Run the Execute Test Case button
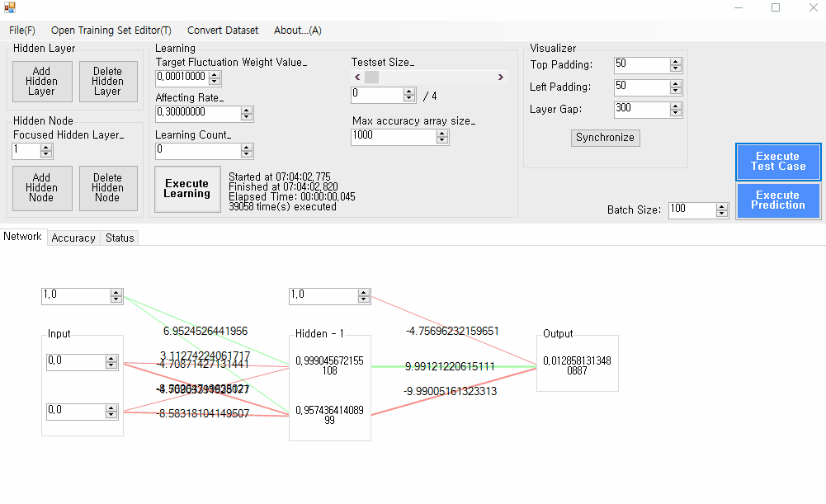This screenshot has height=504, width=826. pos(777,162)
